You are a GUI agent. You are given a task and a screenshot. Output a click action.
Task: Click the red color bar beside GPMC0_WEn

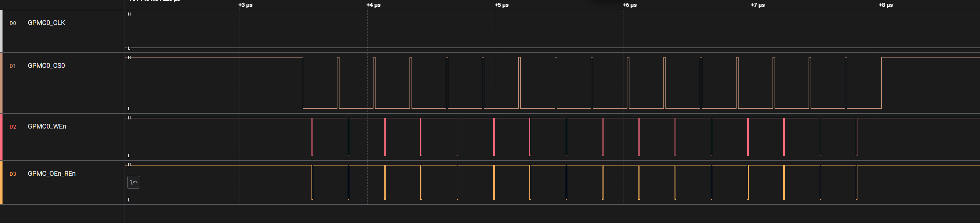(1, 137)
